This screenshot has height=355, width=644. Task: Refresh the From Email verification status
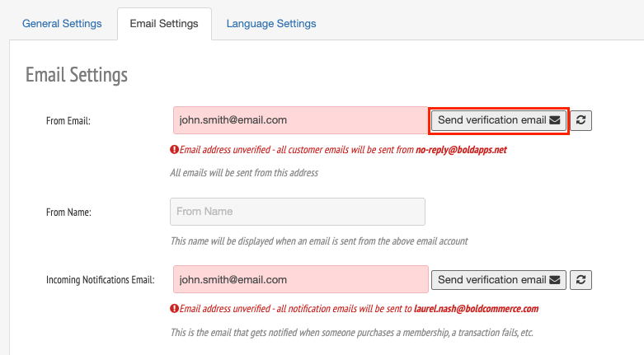(581, 120)
